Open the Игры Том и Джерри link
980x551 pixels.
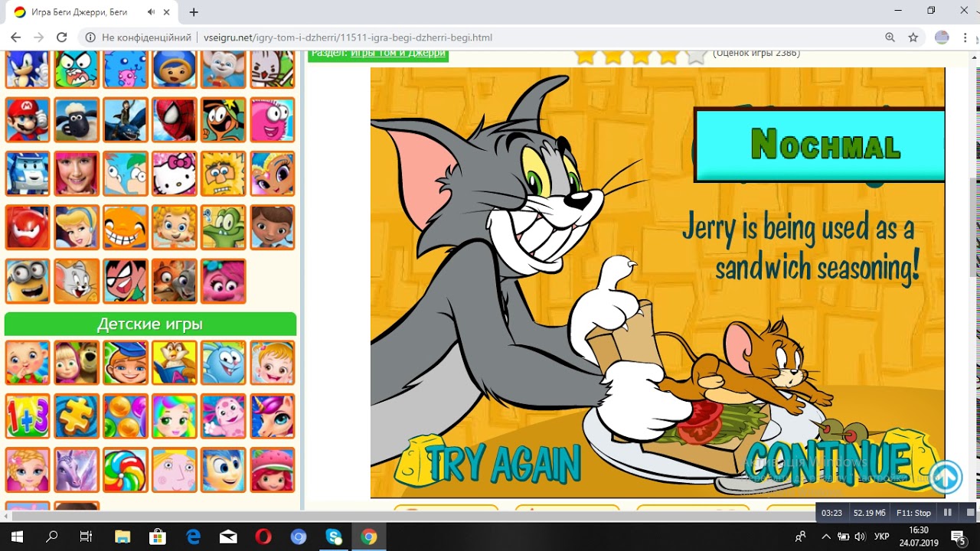397,53
